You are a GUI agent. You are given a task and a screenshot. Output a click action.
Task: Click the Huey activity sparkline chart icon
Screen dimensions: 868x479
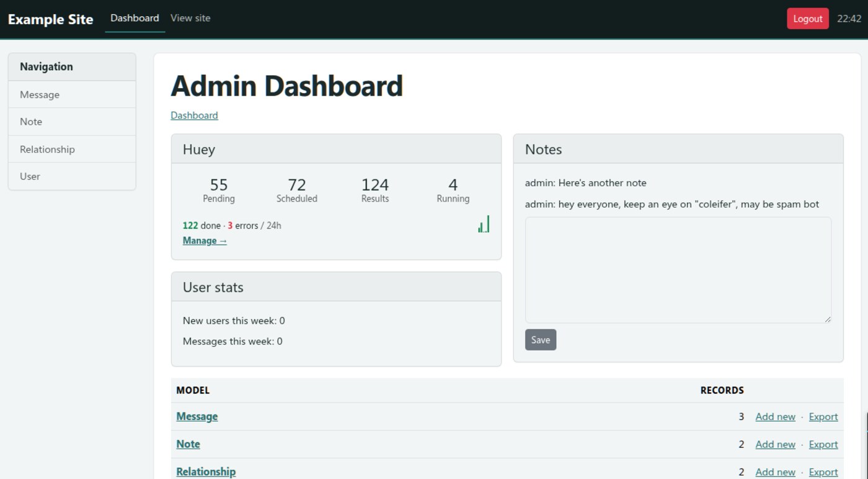click(484, 224)
